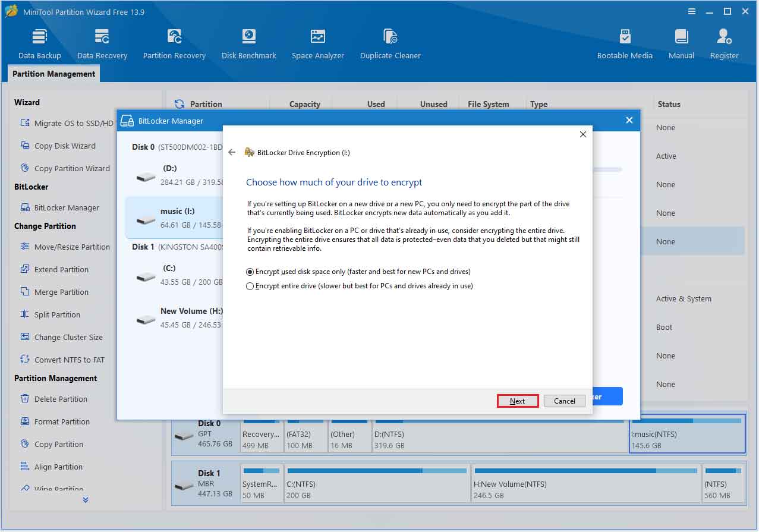Select Migrate OS to SSD/HD wizard
Screen dimensions: 759x532
[67, 123]
